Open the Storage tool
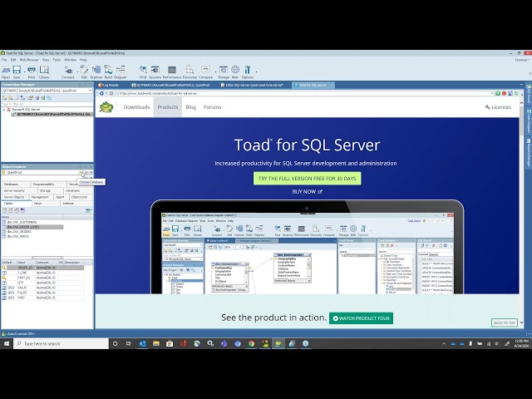This screenshot has width=532, height=399. (x=224, y=72)
